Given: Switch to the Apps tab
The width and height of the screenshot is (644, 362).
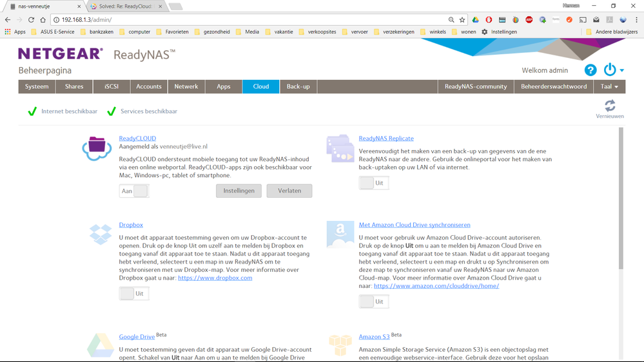Looking at the screenshot, I should click(224, 86).
